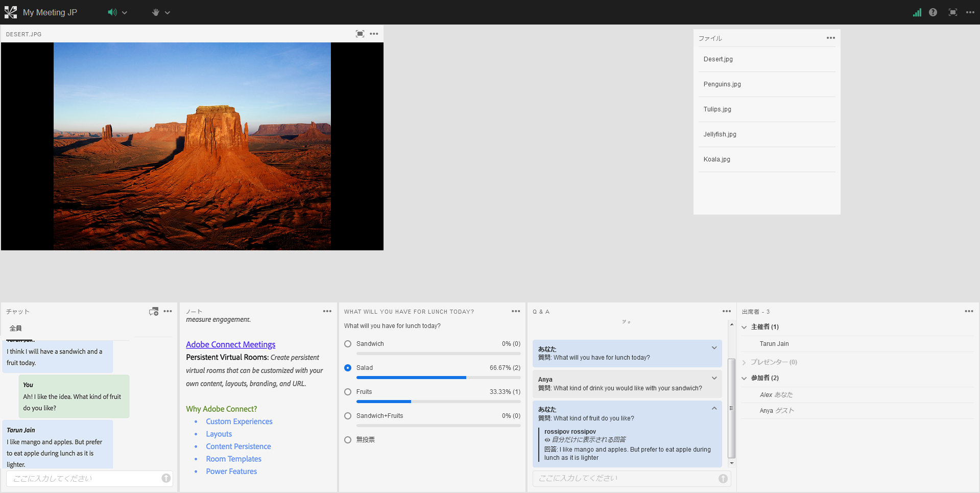Collapse the fruit question answer in Q & A

714,408
